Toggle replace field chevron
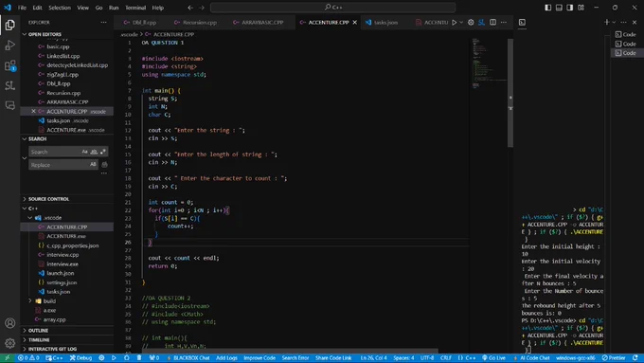This screenshot has height=363, width=644. 25,158
